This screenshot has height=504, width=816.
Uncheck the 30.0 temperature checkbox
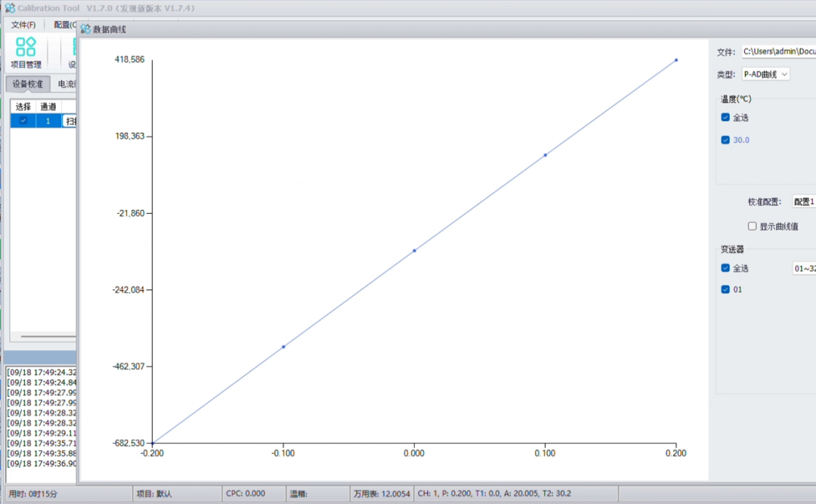tap(725, 140)
